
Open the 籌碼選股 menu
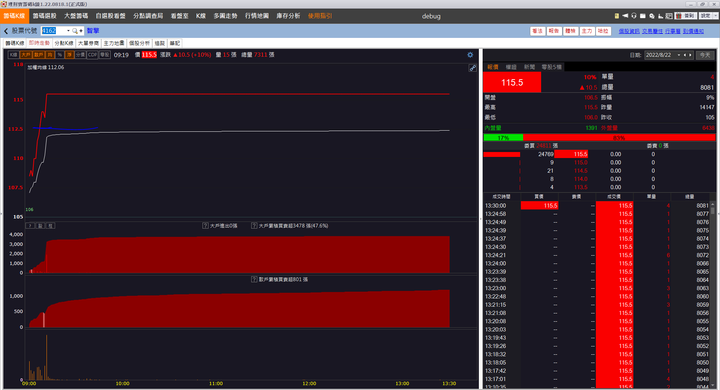(45, 16)
